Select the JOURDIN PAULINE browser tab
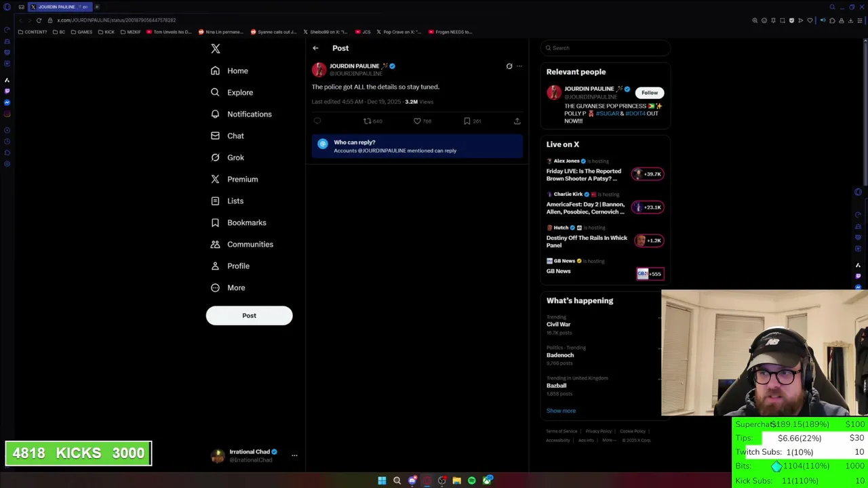 tap(60, 7)
